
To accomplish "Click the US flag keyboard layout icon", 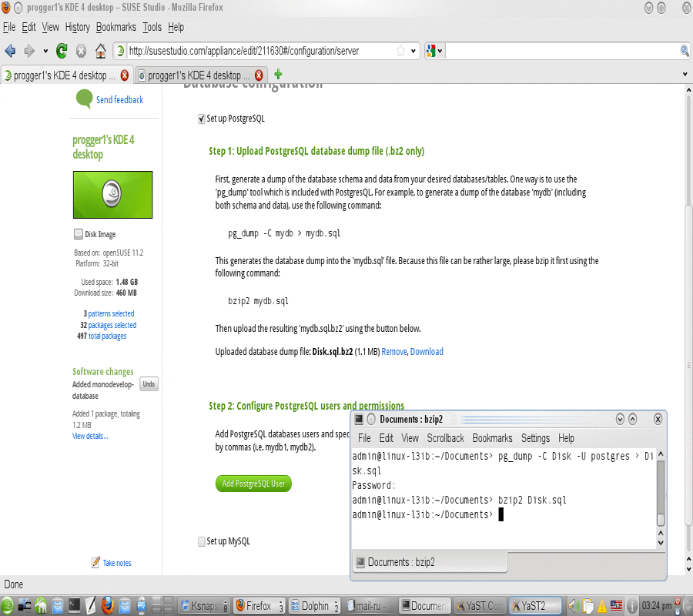I will coord(616,605).
